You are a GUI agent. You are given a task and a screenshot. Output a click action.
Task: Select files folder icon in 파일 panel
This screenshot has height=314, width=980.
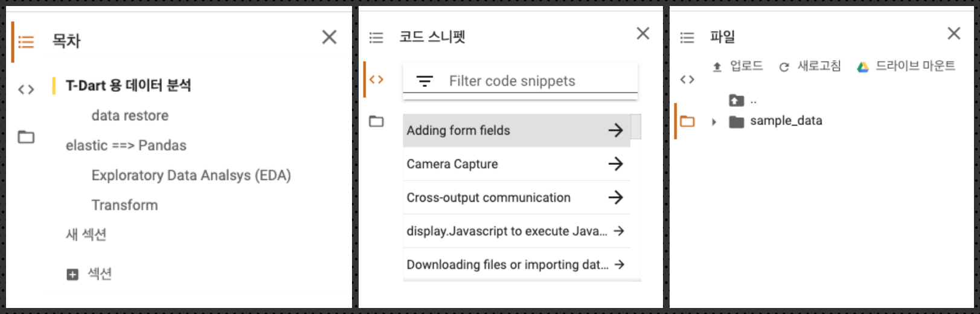(x=687, y=121)
